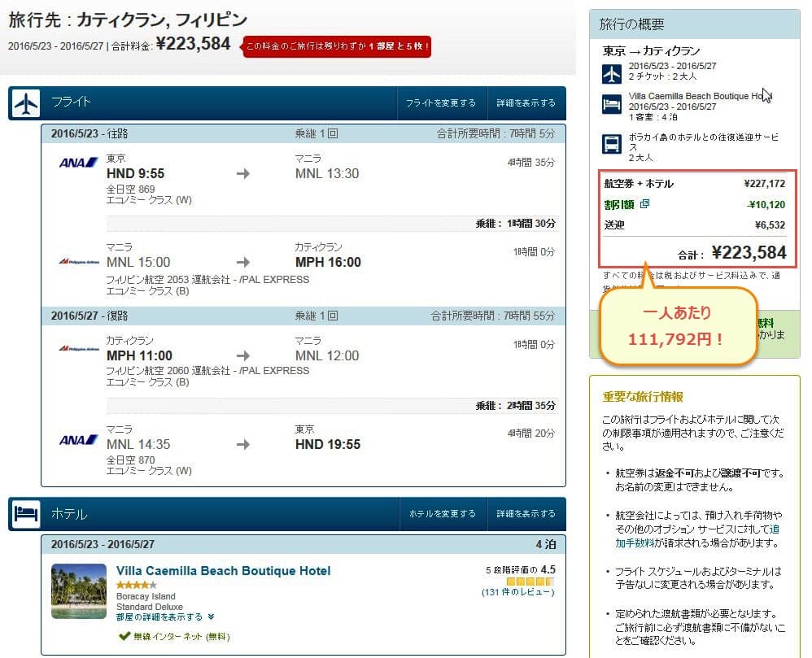Click hotel name in the trip summary panel

coord(701,96)
